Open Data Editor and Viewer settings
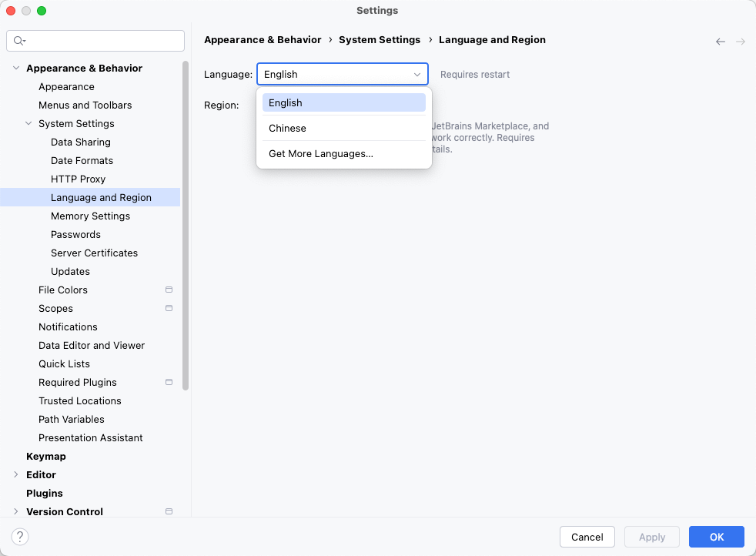The width and height of the screenshot is (756, 556). coord(92,345)
